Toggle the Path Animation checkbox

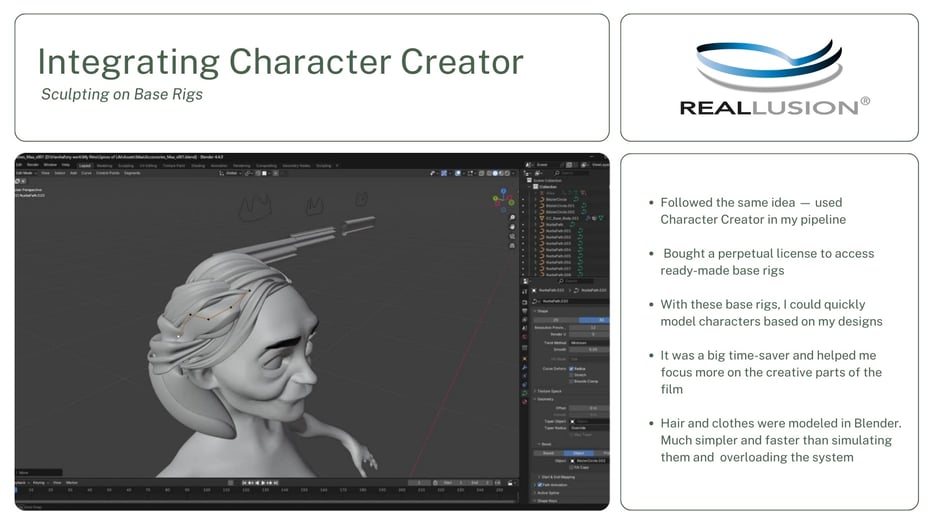tap(540, 485)
